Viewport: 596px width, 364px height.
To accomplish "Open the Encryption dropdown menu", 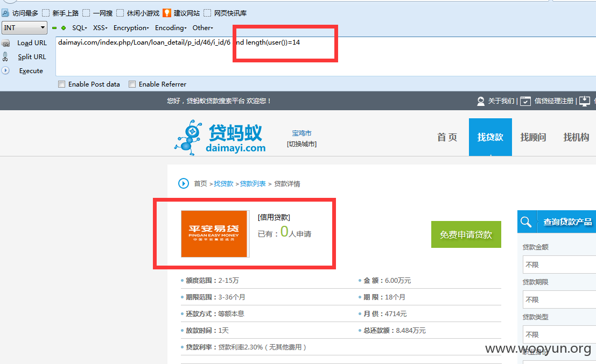I will point(131,28).
